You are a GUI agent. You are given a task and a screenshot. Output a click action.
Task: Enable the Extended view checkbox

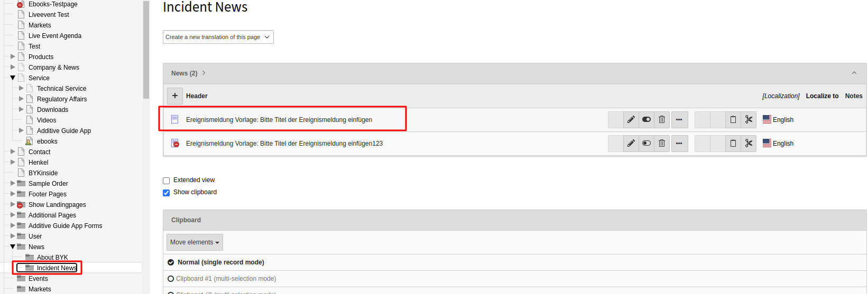pyautogui.click(x=167, y=181)
